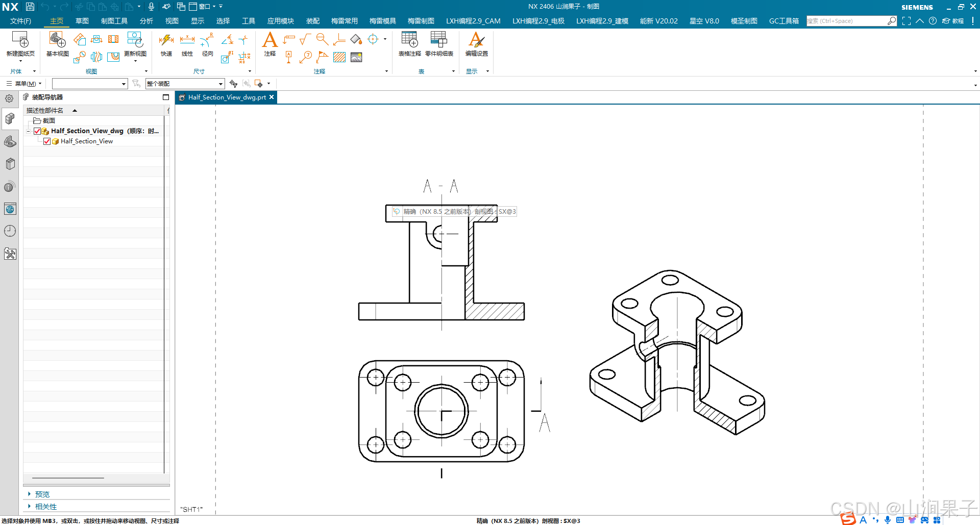Click the Save icon in title bar

point(30,7)
